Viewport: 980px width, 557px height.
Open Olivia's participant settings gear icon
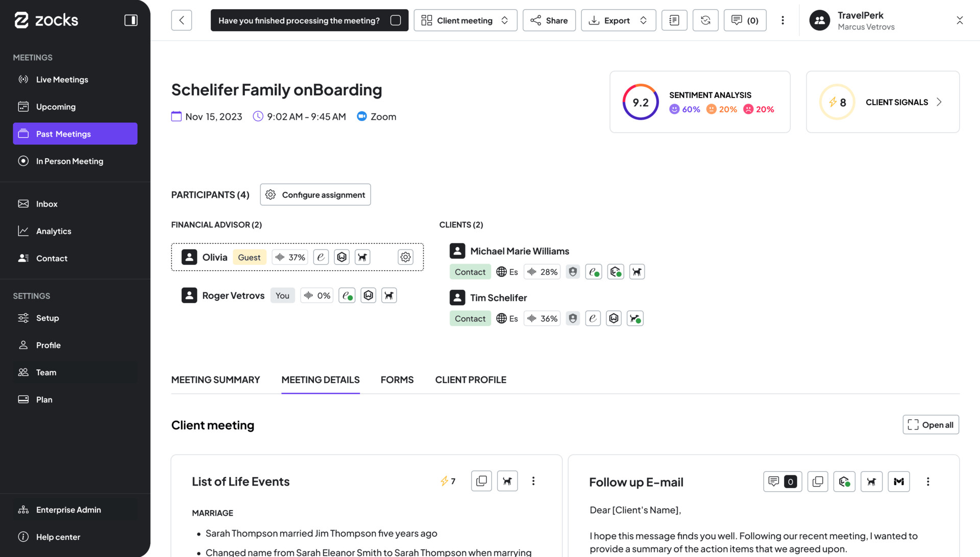(406, 257)
